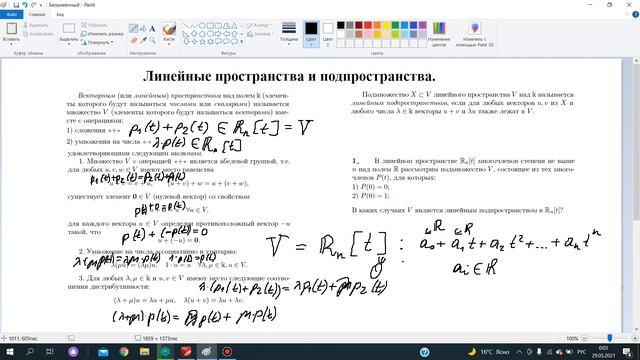This screenshot has height=360, width=640.
Task: Click the zoom slider handle
Action: [x=609, y=338]
